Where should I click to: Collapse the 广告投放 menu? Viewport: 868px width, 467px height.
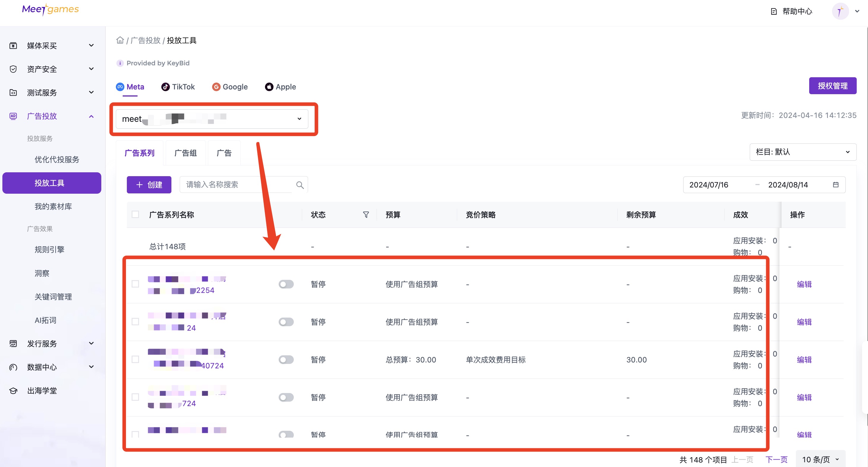coord(91,116)
